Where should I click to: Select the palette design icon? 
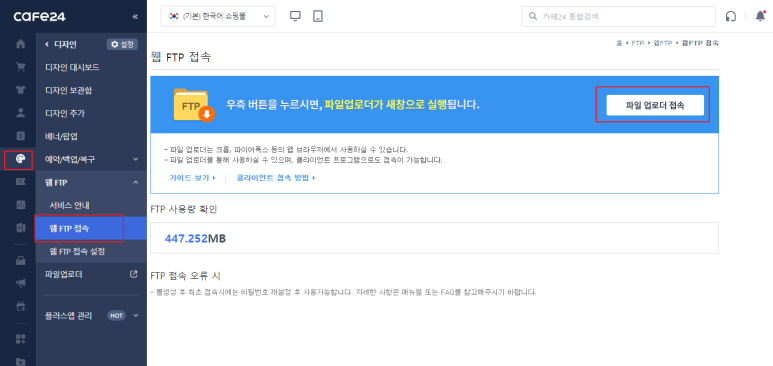pyautogui.click(x=21, y=159)
